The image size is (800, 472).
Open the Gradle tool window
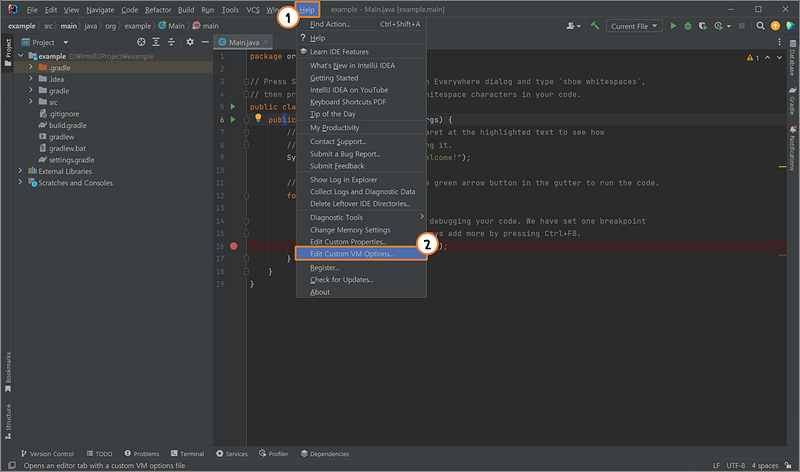[x=792, y=101]
